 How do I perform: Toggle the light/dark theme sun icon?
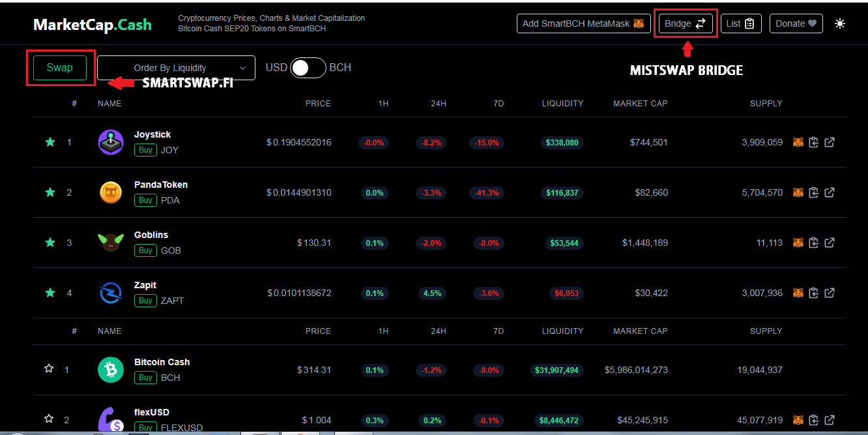[840, 23]
